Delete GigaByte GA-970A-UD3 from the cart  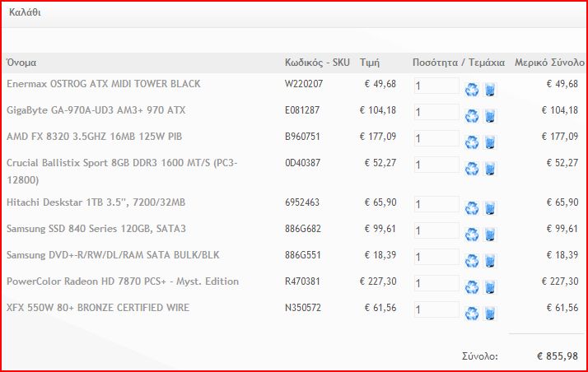click(490, 116)
